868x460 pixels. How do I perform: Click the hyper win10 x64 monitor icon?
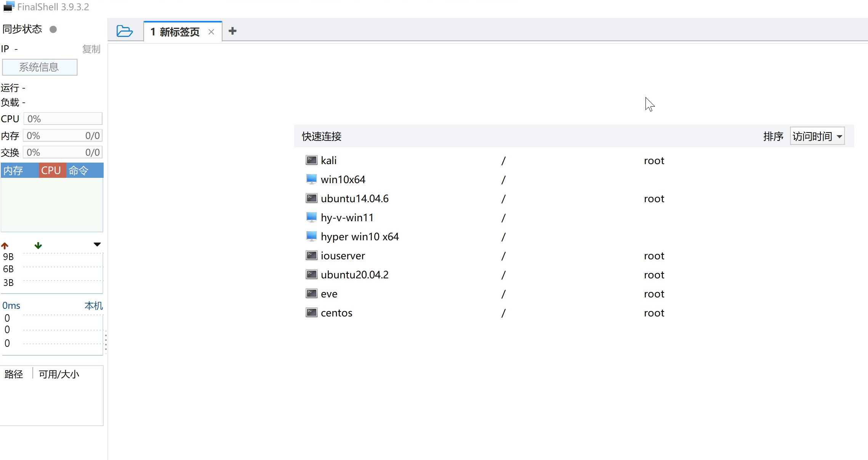pos(312,236)
